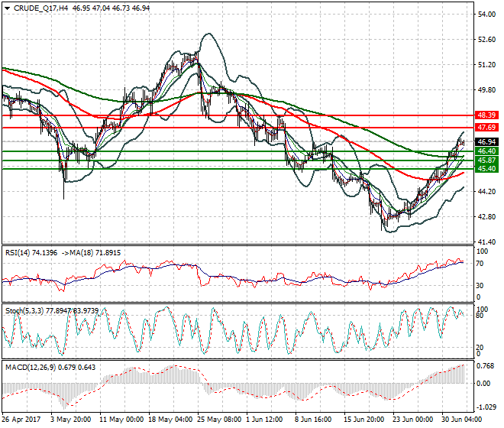This screenshot has width=504, height=428.
Task: Click the 11 May 00:00 date label
Action: [x=121, y=420]
